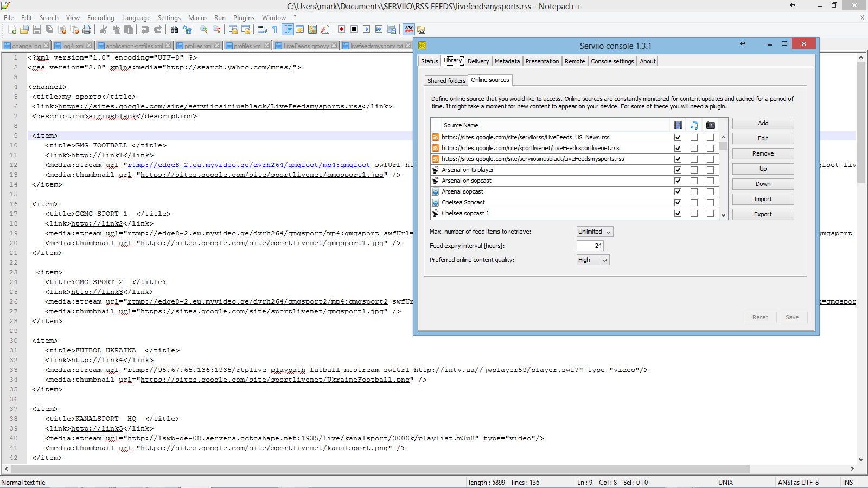
Task: Open preferred online content quality dropdown
Action: (x=593, y=260)
